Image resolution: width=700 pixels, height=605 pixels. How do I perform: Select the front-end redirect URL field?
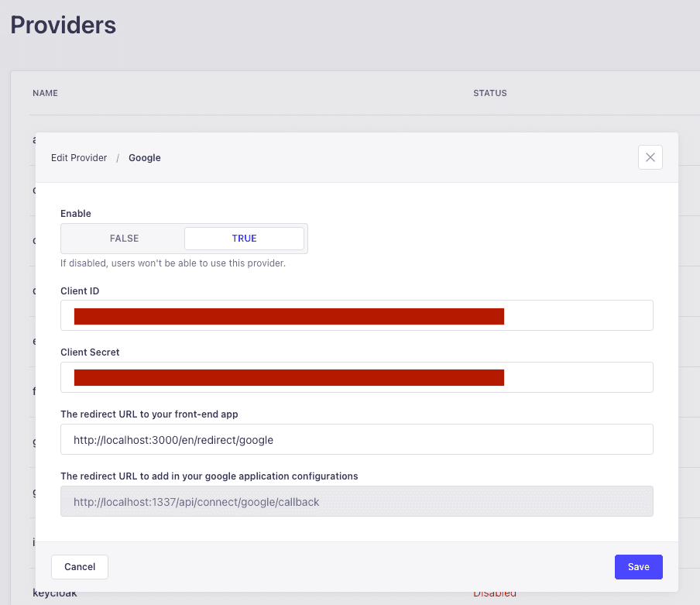356,439
